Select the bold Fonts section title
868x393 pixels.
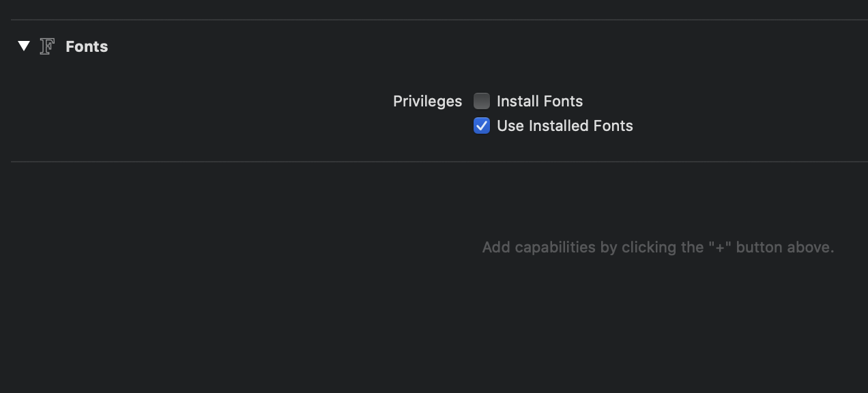pos(87,46)
